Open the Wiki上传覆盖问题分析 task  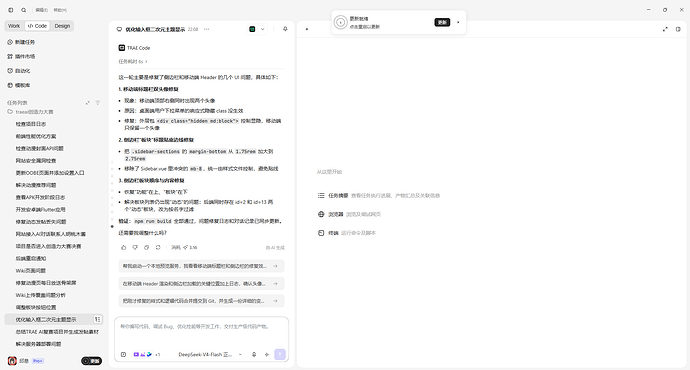(x=40, y=295)
